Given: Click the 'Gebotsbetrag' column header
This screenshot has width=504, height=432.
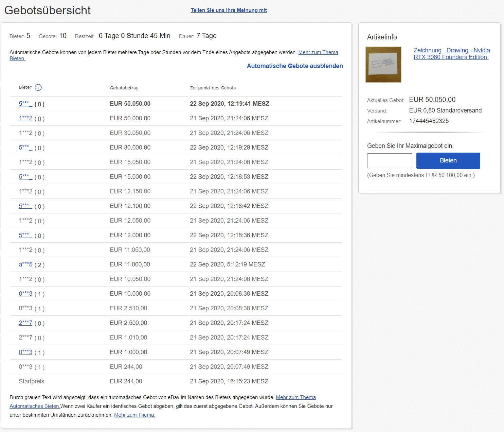Looking at the screenshot, I should tap(124, 88).
